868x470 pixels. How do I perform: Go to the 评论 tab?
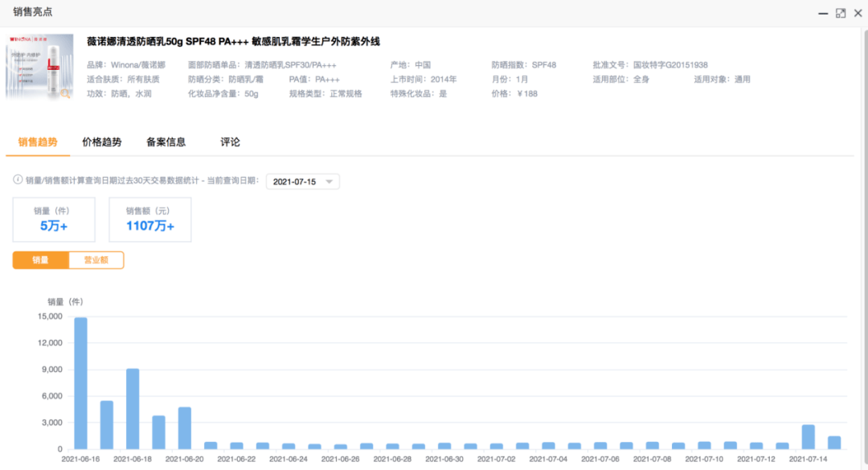230,142
